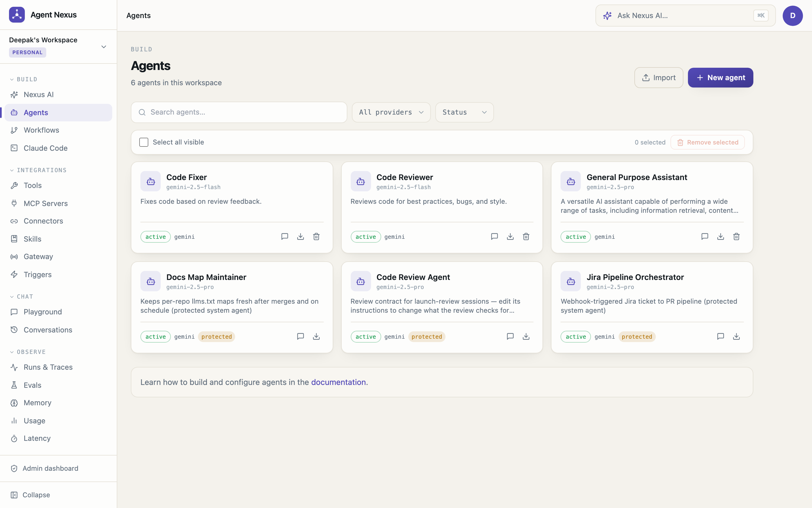
Task: Go to Nexus AI in sidebar
Action: tap(58, 95)
